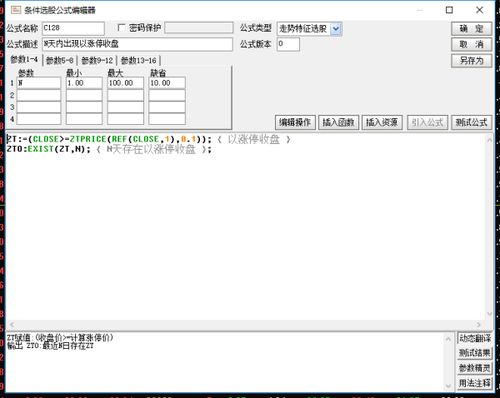Focus the 公式名称 field containing C128
The height and width of the screenshot is (398, 500).
[x=73, y=28]
